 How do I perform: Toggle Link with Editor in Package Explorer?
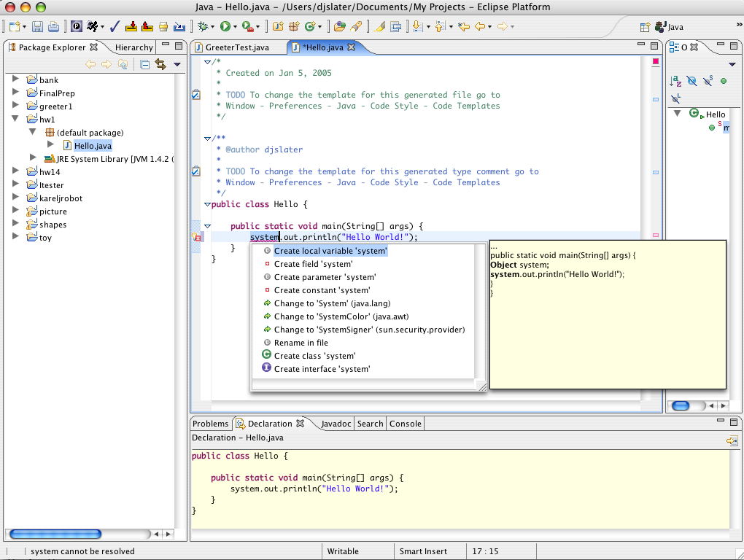point(161,64)
